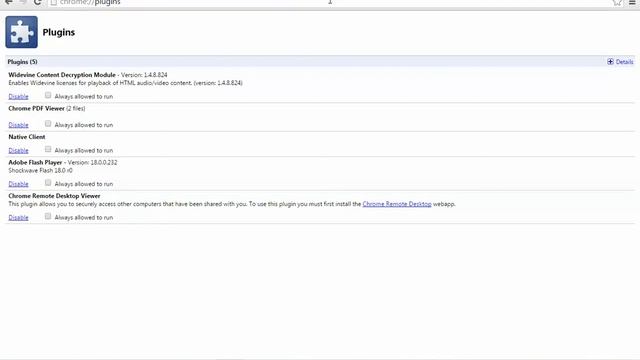
Task: Open the Chrome Remote Desktop webapp link
Action: click(397, 204)
